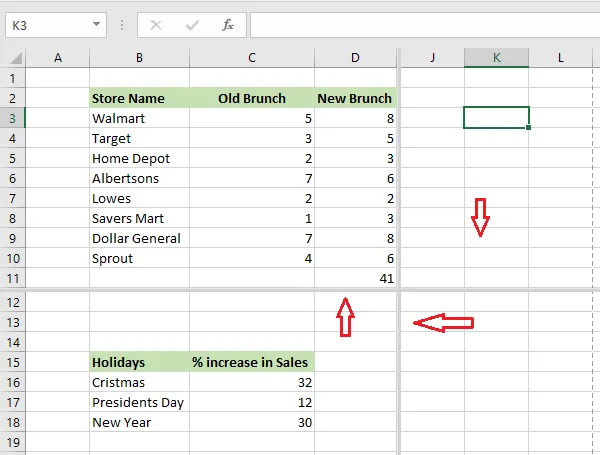Click the % increase in Sales header
600x455 pixels.
coord(252,362)
